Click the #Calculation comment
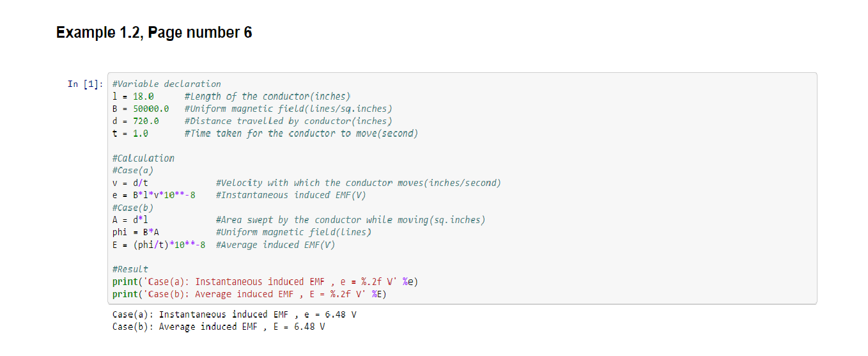This screenshot has height=356, width=868. (143, 158)
